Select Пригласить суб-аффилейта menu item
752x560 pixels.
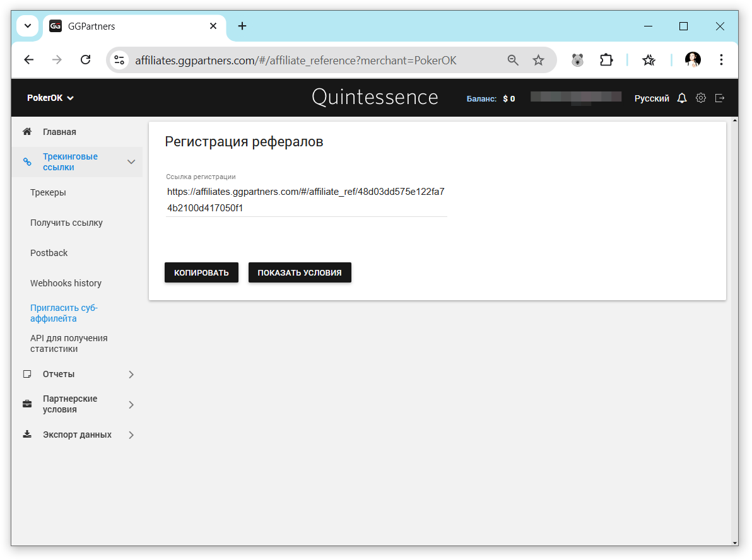(64, 313)
